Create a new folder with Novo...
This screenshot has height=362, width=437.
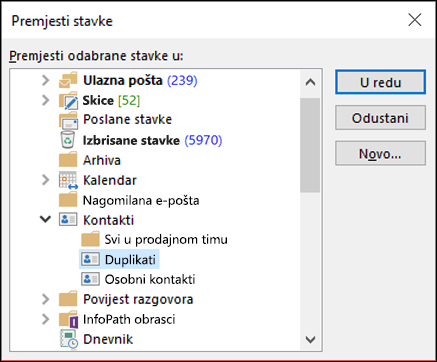pyautogui.click(x=380, y=153)
